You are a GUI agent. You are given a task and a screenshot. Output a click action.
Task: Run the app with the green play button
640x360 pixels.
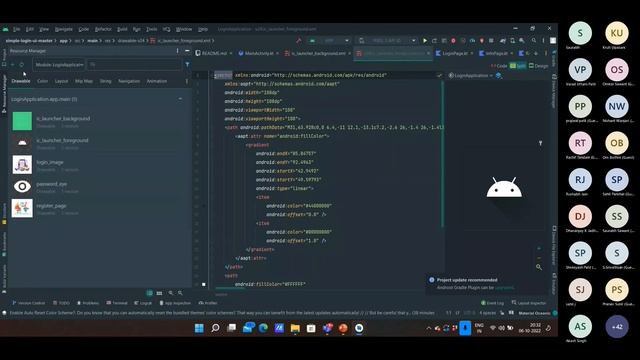[425, 41]
